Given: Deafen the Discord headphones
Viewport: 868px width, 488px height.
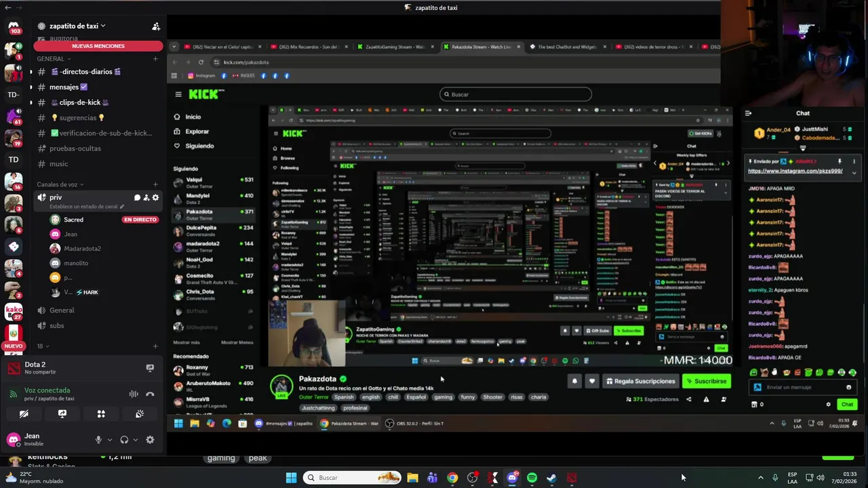Looking at the screenshot, I should [x=124, y=440].
